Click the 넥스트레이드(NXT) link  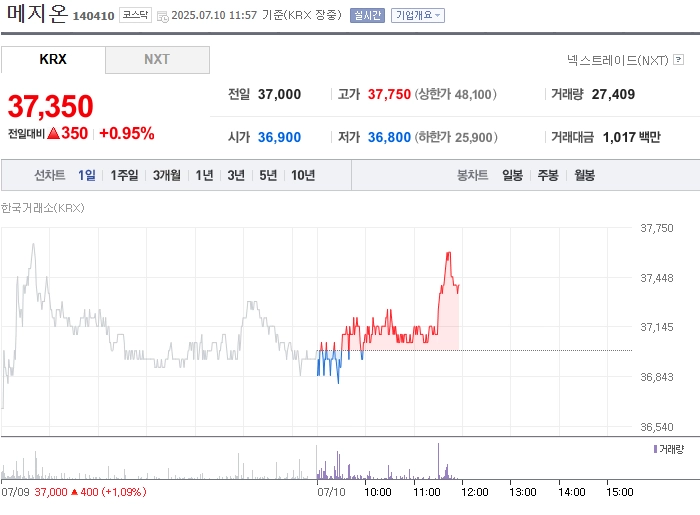618,60
